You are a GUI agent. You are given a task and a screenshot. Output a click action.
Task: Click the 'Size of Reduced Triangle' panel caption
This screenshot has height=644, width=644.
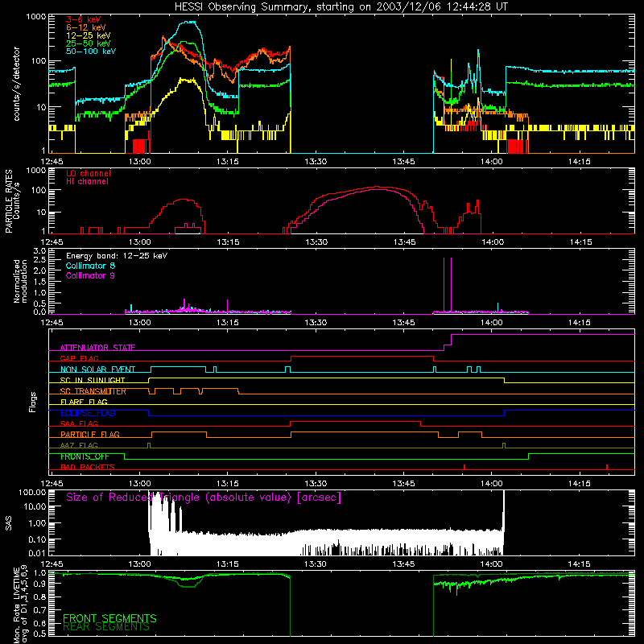click(204, 497)
